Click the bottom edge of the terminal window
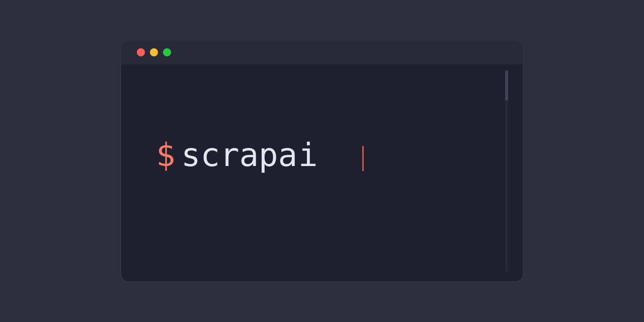This screenshot has height=322, width=644. (x=322, y=279)
